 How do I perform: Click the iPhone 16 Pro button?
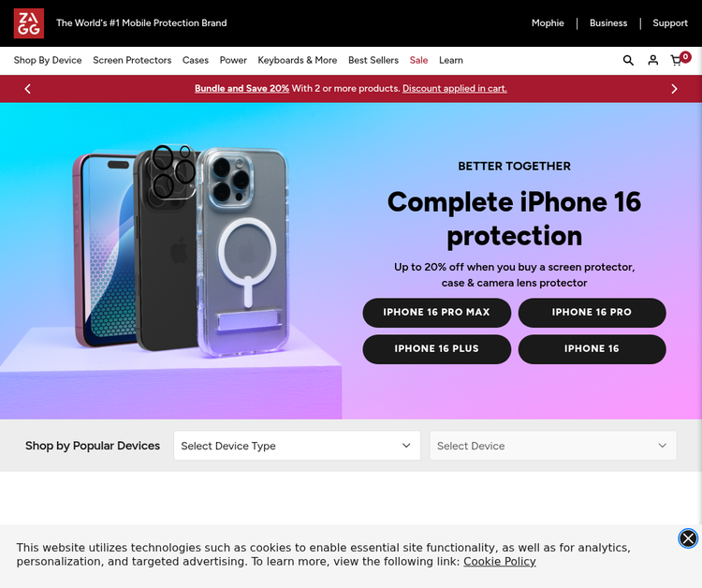click(592, 313)
